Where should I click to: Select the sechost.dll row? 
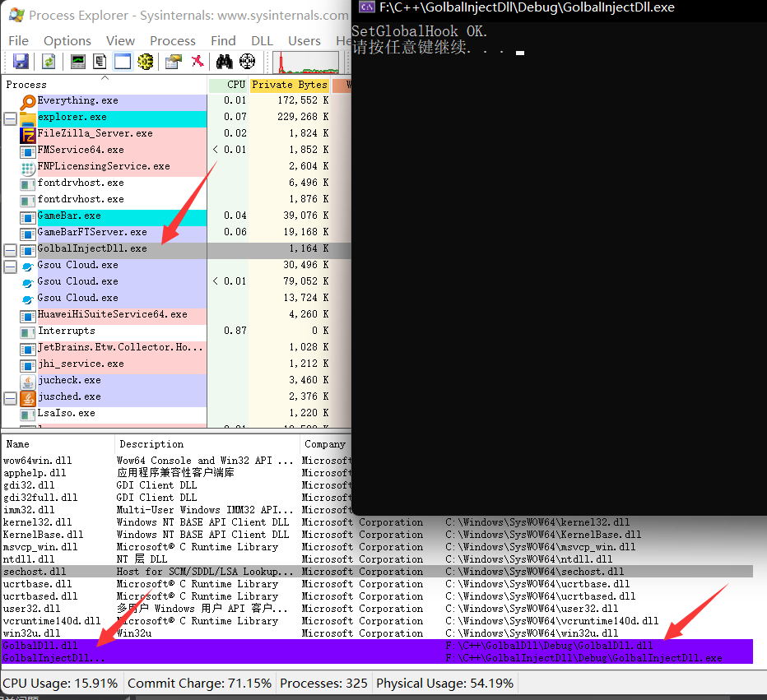click(377, 572)
